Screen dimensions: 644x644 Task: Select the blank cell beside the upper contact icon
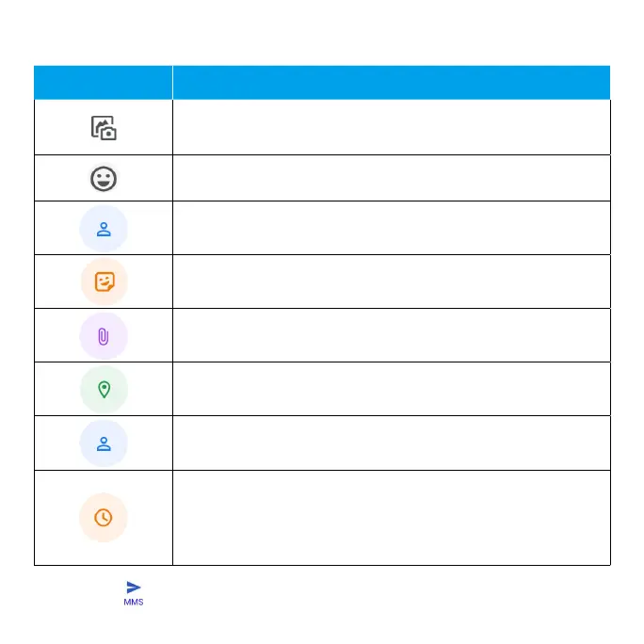392,228
